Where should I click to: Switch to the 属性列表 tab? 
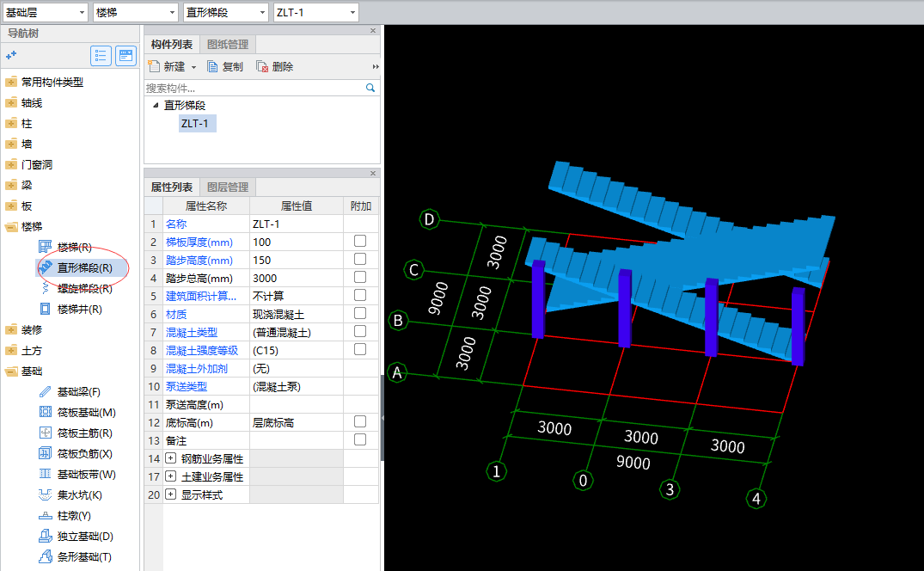[x=172, y=187]
